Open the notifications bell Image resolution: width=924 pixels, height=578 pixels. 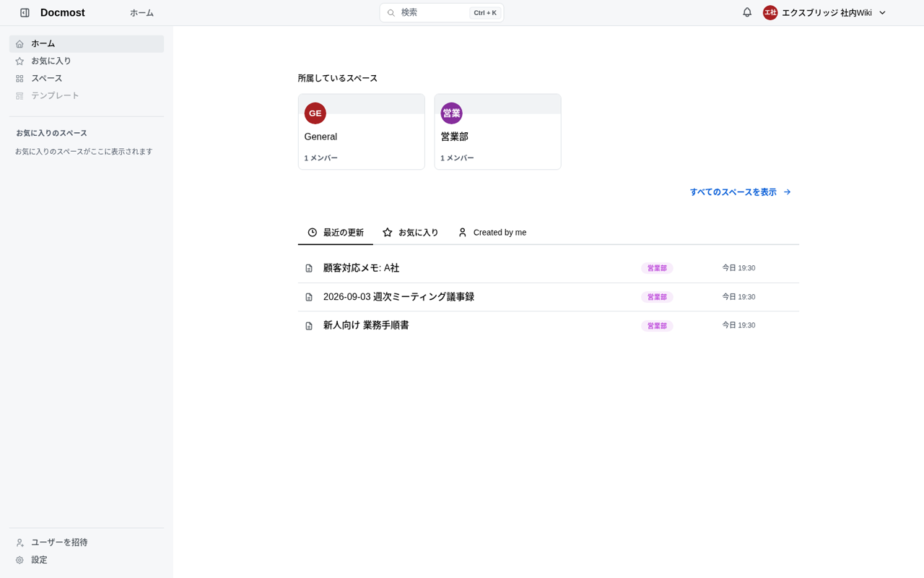[x=747, y=12]
